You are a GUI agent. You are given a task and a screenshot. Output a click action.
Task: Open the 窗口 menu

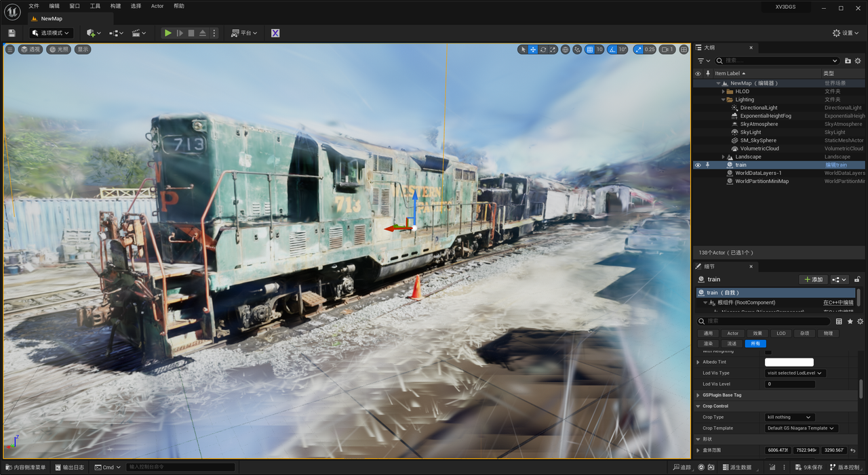coord(75,6)
